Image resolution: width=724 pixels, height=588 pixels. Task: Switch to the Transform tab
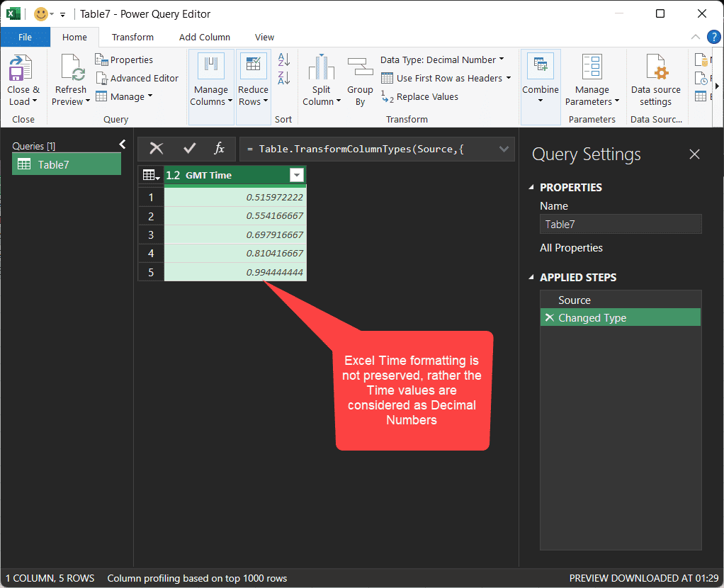coord(132,37)
